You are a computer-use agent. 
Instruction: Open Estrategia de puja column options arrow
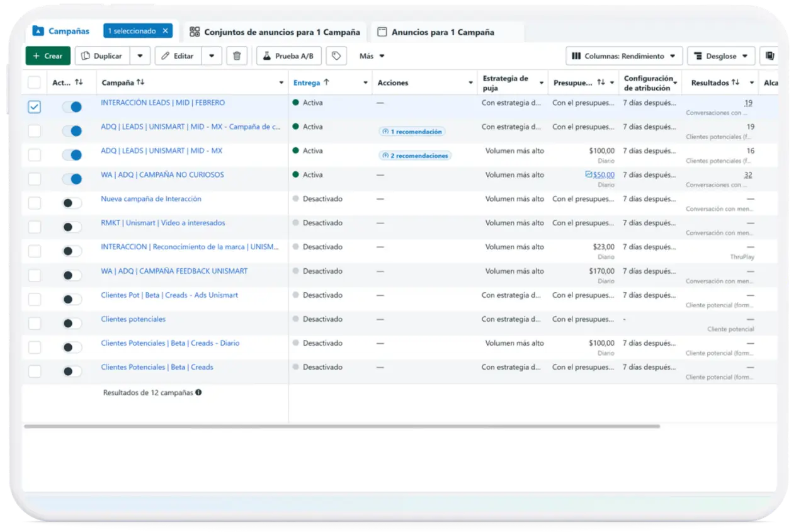point(541,83)
